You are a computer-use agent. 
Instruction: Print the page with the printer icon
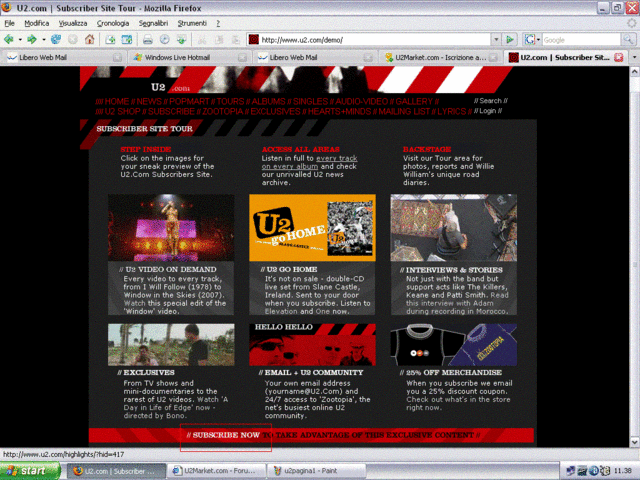tap(148, 40)
